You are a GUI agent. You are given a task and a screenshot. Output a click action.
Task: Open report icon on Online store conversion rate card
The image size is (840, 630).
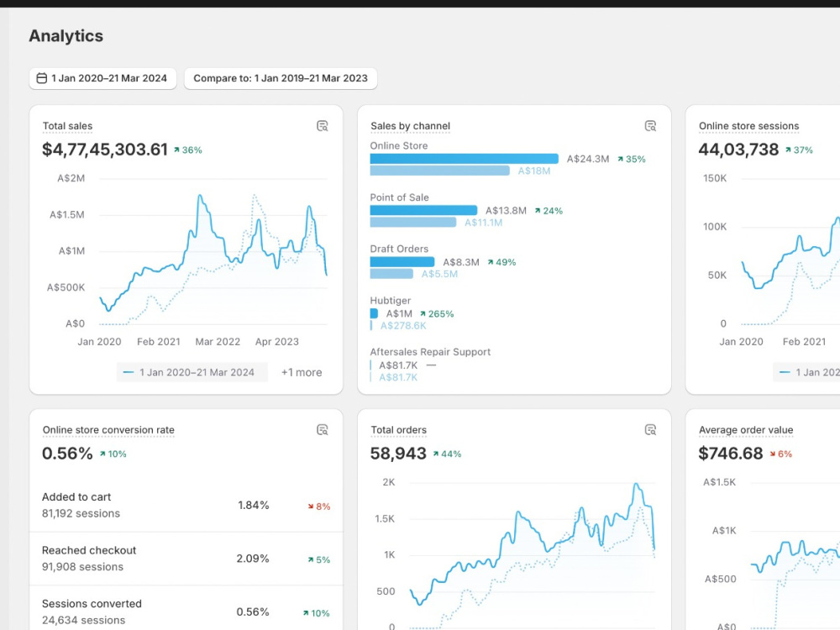322,429
